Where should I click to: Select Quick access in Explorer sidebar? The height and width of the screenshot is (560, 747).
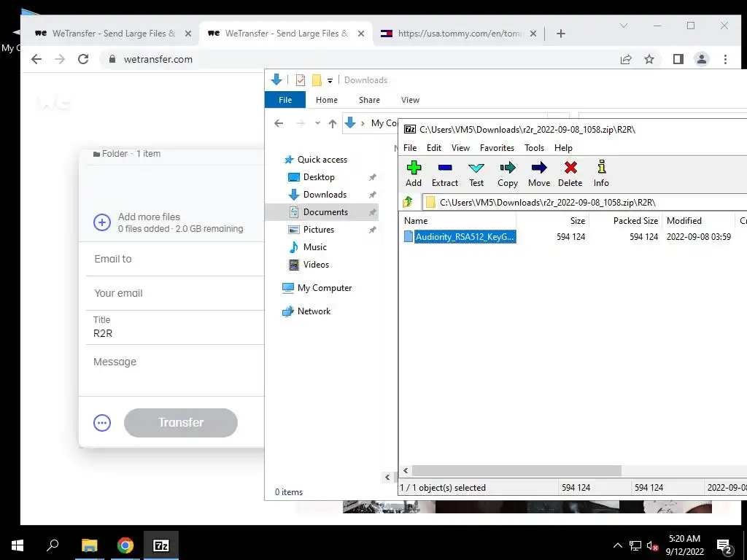pyautogui.click(x=322, y=160)
